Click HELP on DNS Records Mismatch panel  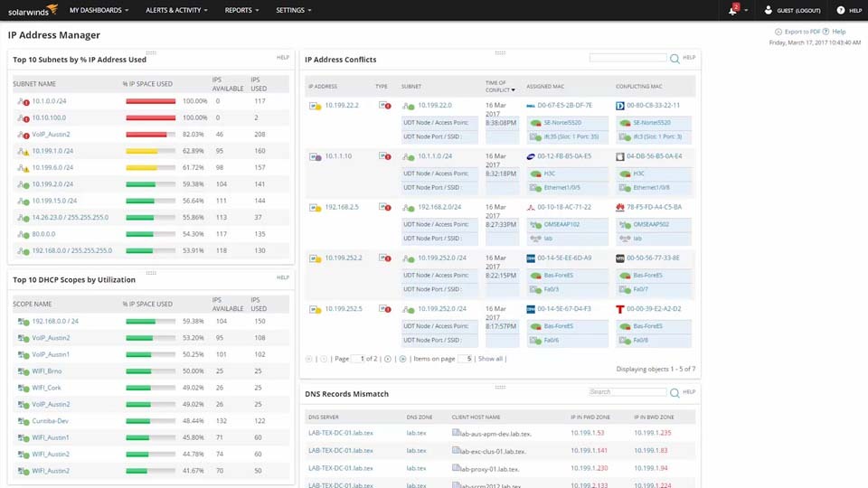689,391
